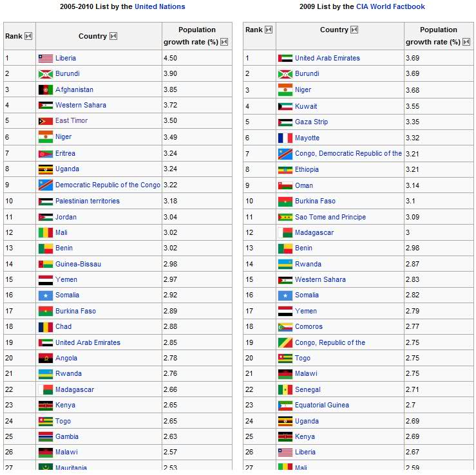Open East Timor country link

[71, 120]
